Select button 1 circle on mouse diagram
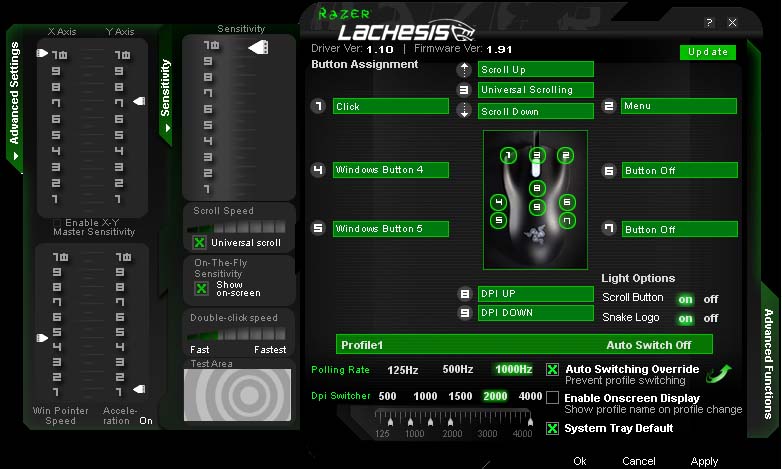Image resolution: width=782 pixels, height=469 pixels. 508,155
